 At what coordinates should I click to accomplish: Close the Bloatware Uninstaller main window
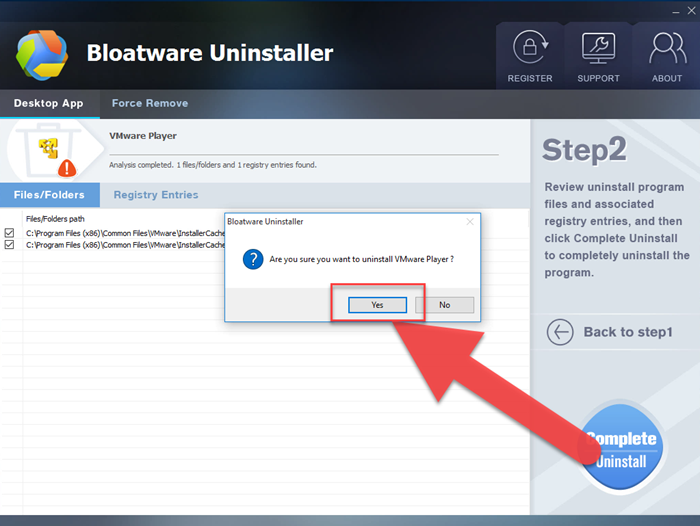click(x=691, y=11)
